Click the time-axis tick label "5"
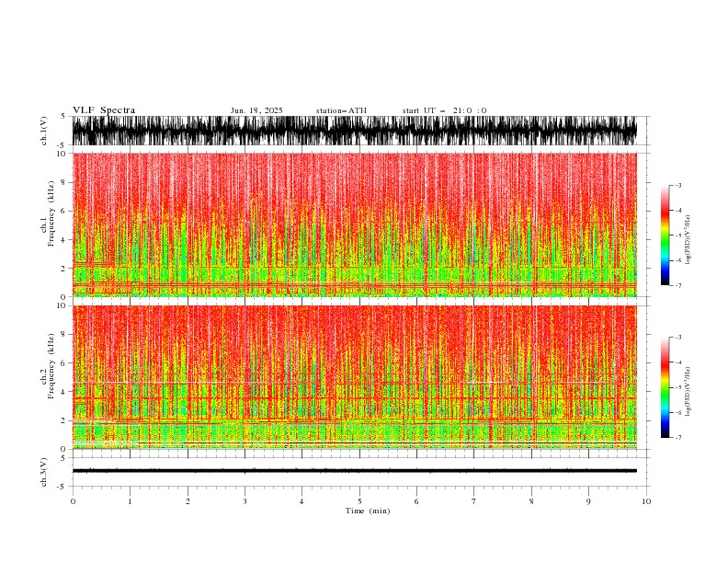This screenshot has width=728, height=563. click(x=359, y=501)
